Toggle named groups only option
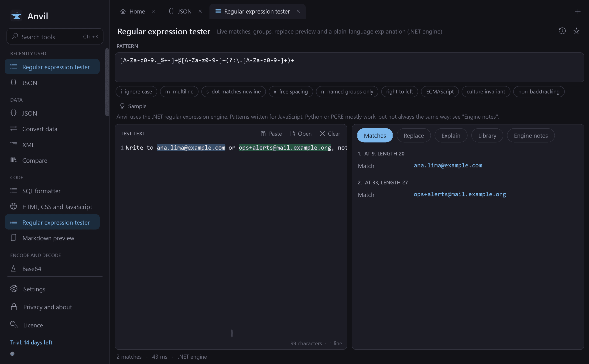The image size is (589, 364). (x=347, y=92)
